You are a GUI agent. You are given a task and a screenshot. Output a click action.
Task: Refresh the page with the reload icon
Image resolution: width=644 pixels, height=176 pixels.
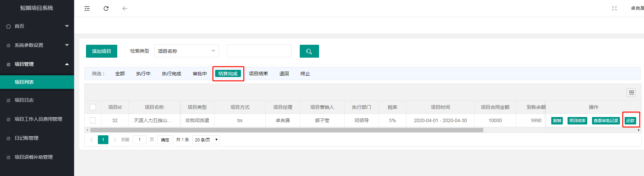pos(106,8)
